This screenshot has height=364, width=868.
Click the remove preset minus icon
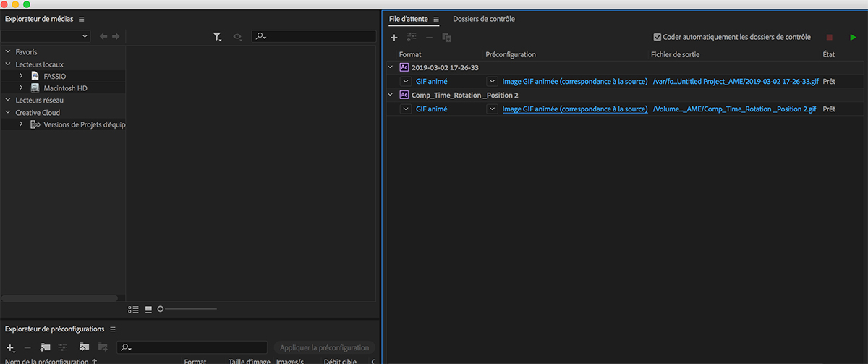coord(27,348)
